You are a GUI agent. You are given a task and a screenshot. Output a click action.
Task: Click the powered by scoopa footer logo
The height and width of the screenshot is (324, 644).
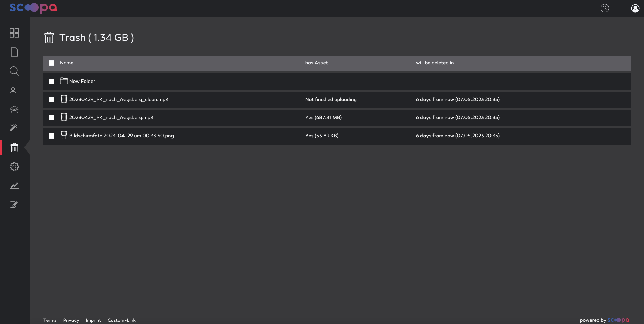[x=618, y=320]
